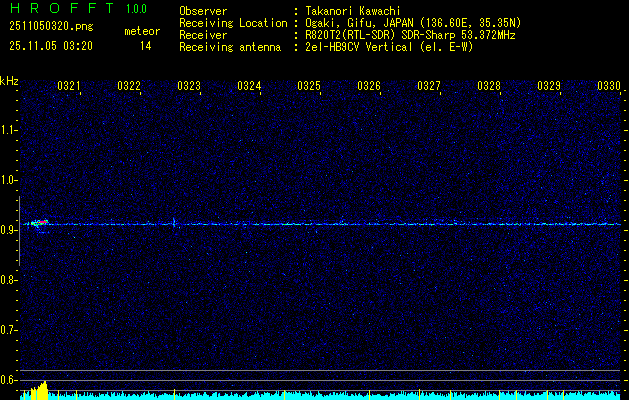Click the red meteor echo burst on spectrogram

(x=43, y=222)
